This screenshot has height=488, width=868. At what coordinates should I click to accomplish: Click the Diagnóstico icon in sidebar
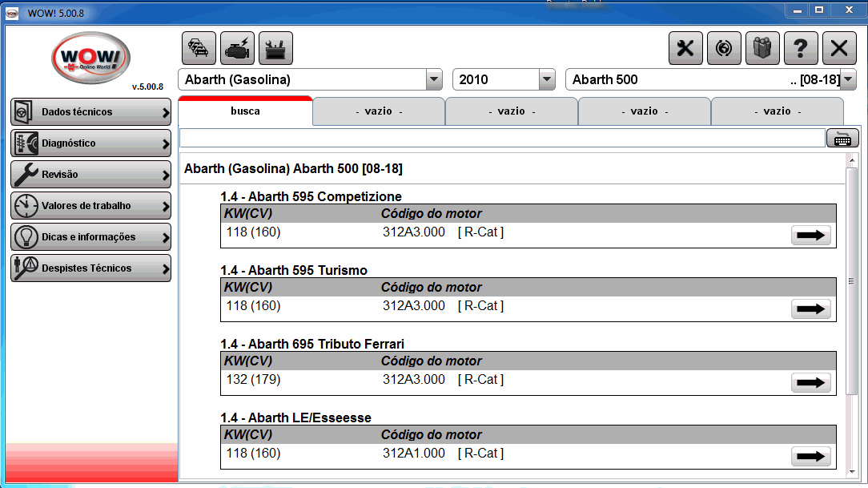(26, 143)
